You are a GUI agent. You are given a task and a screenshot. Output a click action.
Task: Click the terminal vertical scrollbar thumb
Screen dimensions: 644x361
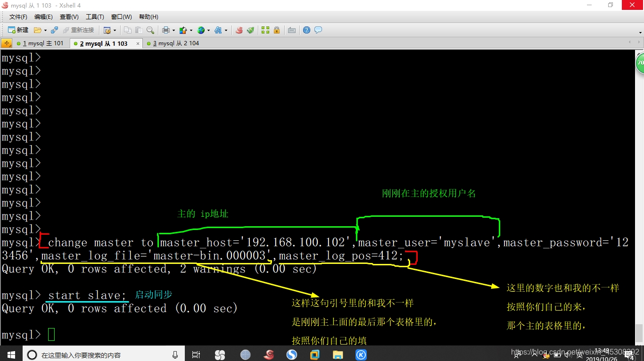(x=639, y=333)
